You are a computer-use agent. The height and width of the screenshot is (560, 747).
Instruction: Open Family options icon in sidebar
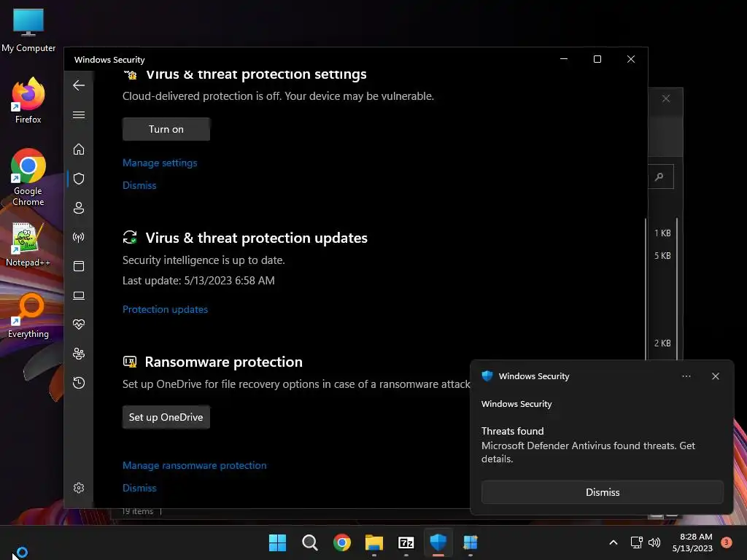79,354
